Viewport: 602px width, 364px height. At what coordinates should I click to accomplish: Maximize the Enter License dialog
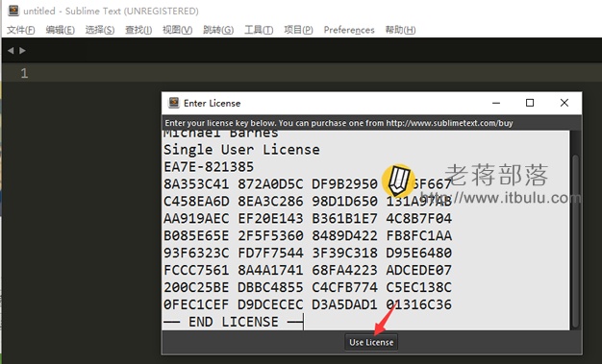pos(530,103)
